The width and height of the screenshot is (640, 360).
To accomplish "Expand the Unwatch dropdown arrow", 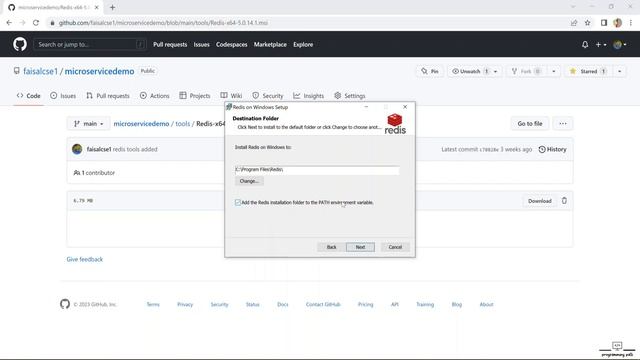I will point(496,71).
